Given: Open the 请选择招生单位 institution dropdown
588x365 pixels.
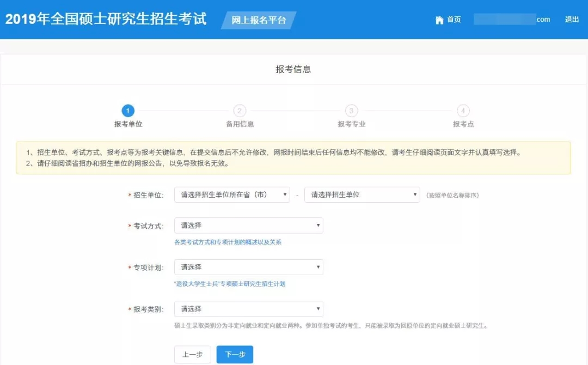Looking at the screenshot, I should click(x=362, y=194).
